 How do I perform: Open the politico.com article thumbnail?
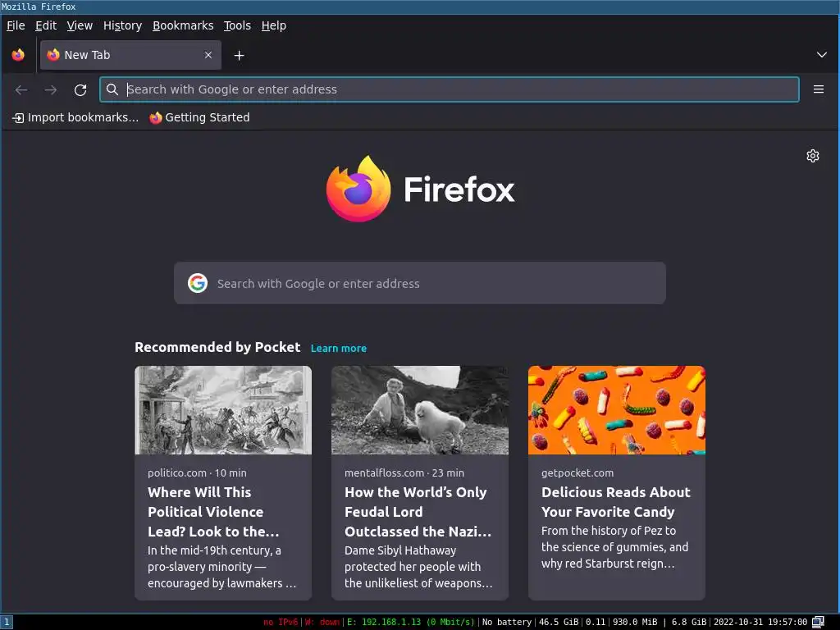point(223,410)
